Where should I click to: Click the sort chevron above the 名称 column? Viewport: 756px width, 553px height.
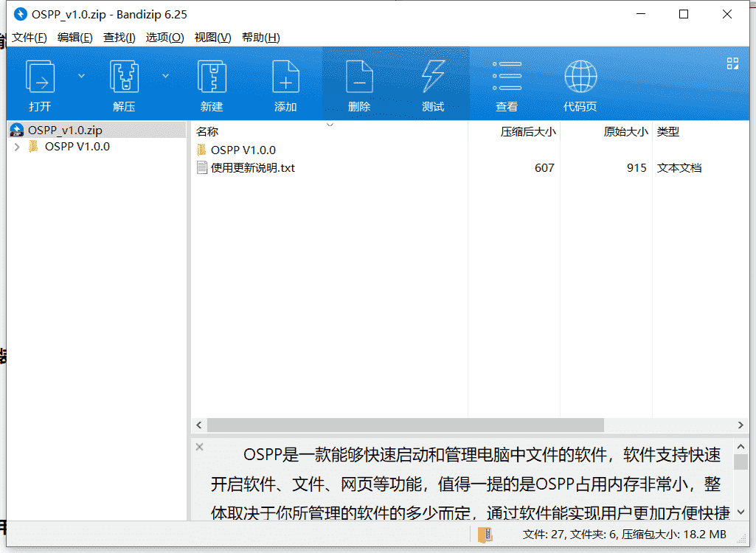tap(330, 125)
